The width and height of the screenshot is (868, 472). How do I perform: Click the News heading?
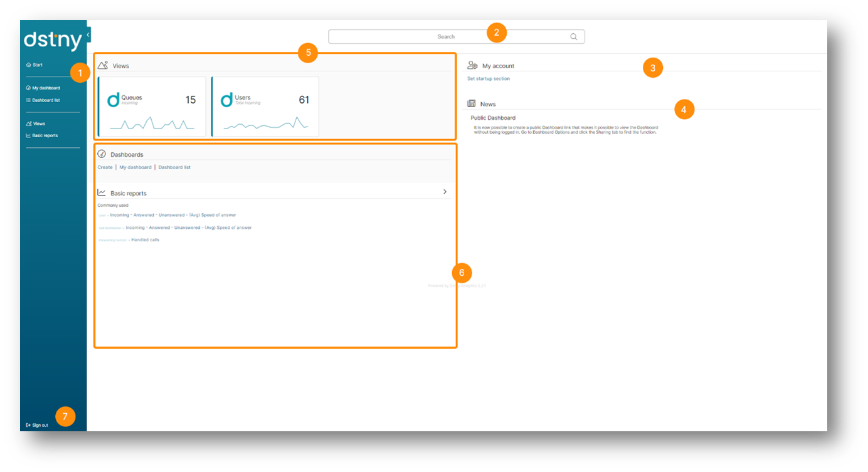click(488, 104)
